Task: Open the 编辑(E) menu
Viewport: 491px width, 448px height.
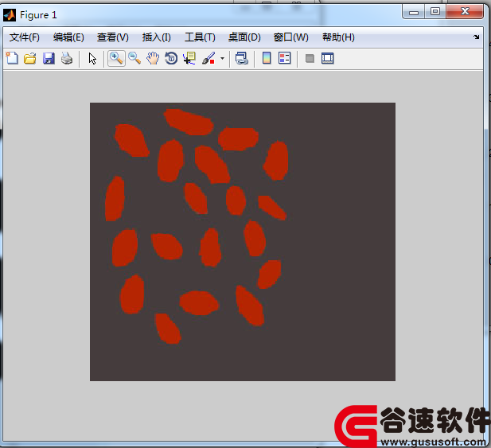Action: click(68, 37)
